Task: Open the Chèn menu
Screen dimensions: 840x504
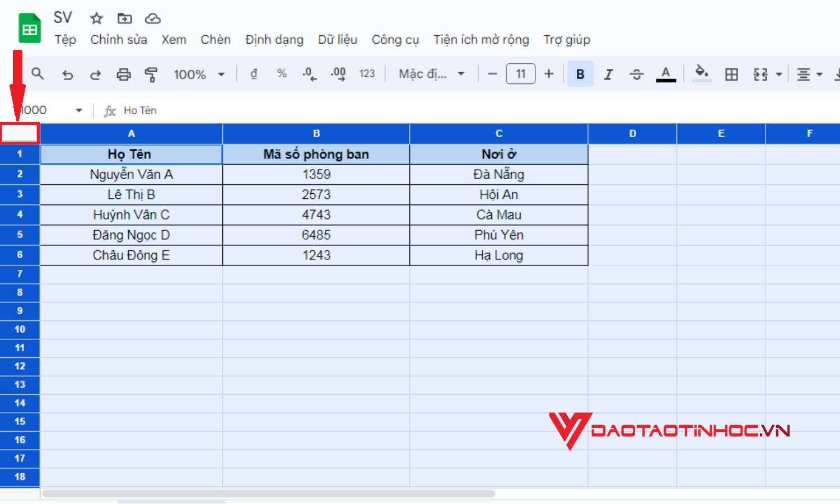Action: (x=215, y=39)
